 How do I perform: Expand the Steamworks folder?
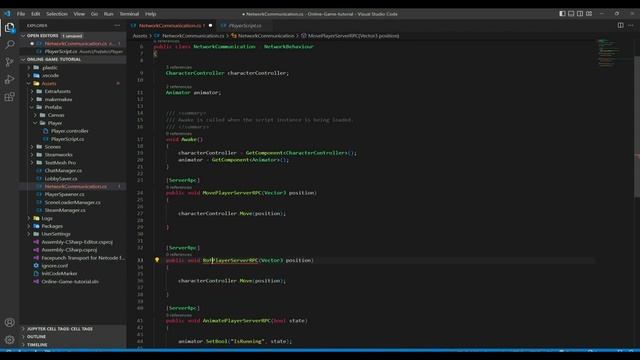[x=58, y=155]
